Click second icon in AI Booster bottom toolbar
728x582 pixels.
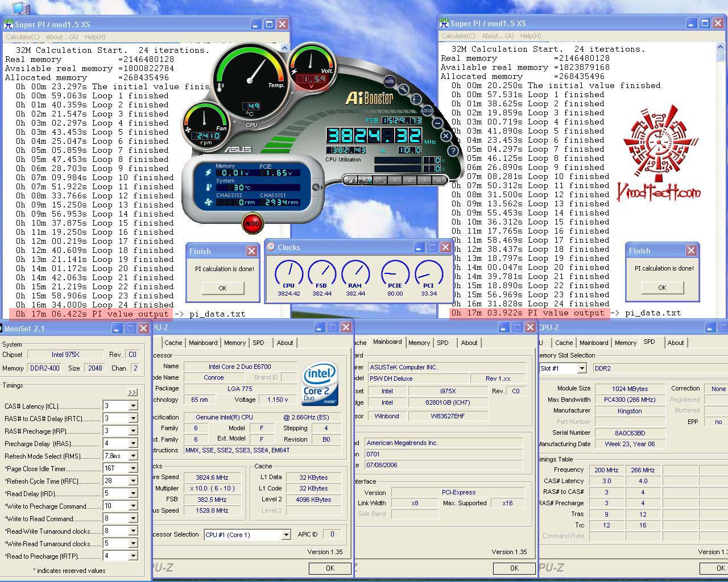point(365,180)
